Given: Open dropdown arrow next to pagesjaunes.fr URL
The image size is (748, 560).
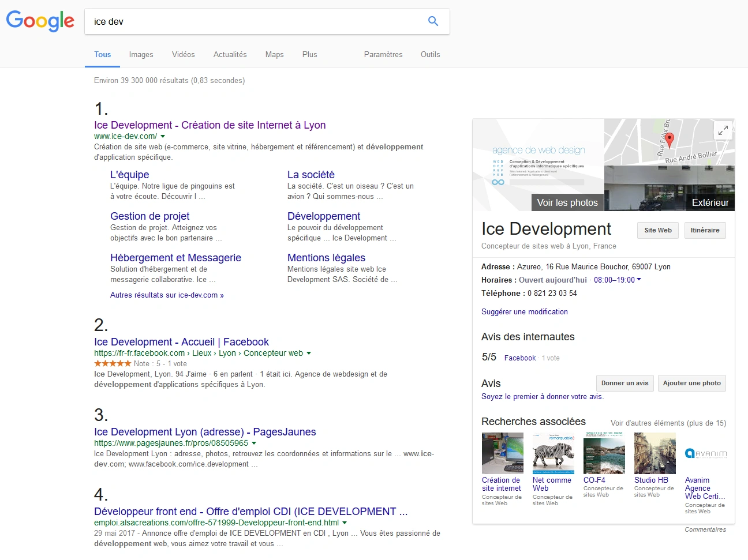Looking at the screenshot, I should pos(254,444).
